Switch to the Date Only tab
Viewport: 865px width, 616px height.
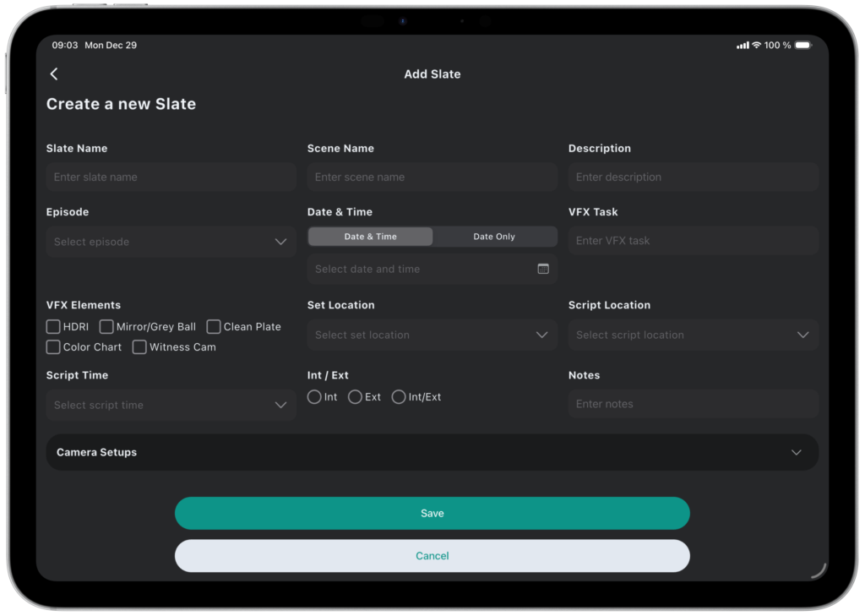click(494, 237)
